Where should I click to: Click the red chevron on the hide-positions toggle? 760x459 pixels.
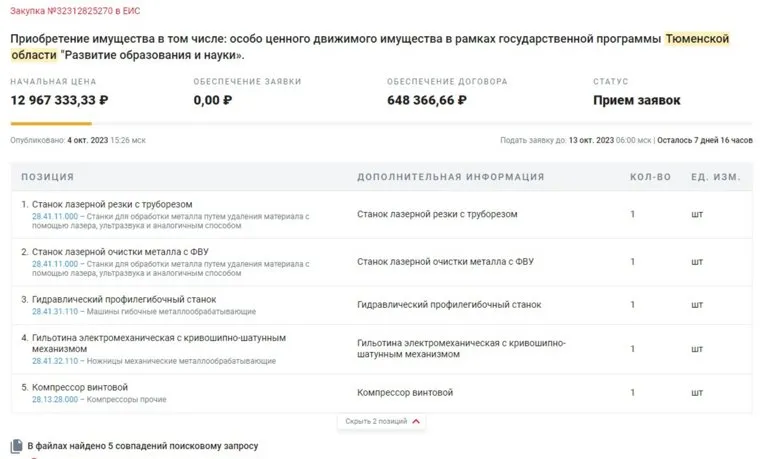pyautogui.click(x=416, y=422)
